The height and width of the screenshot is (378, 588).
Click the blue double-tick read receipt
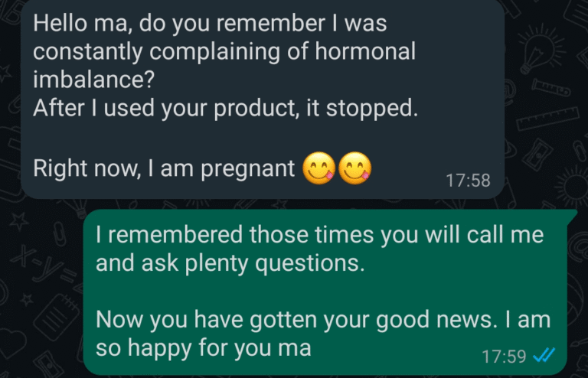(x=543, y=356)
